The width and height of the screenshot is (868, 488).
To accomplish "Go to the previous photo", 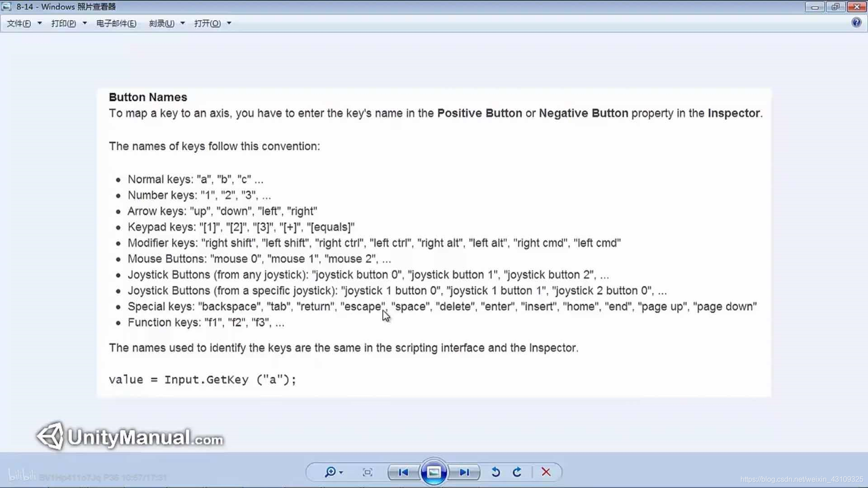I will pyautogui.click(x=403, y=473).
